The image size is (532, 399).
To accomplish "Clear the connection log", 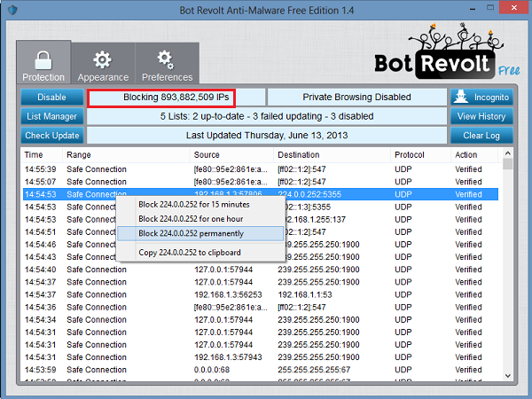I will point(481,136).
